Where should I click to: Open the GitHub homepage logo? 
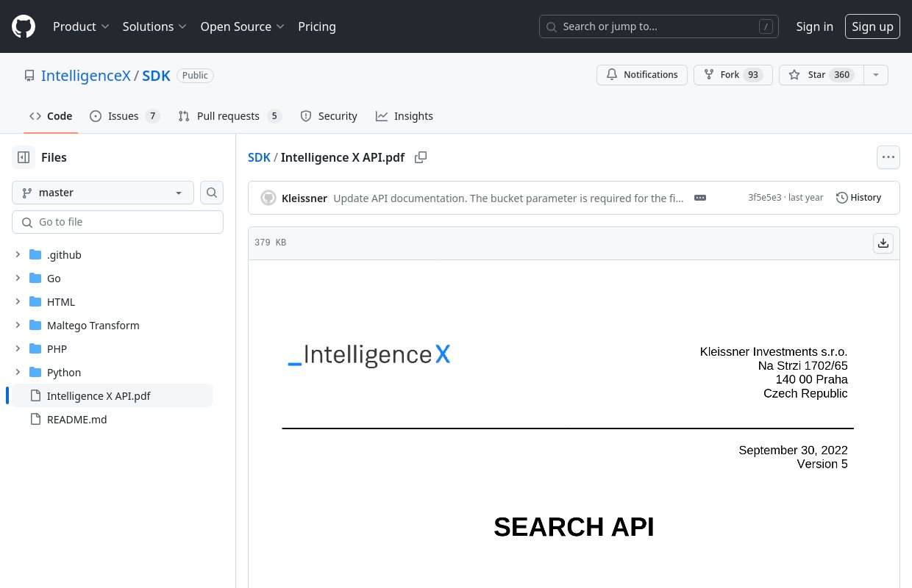pos(24,26)
